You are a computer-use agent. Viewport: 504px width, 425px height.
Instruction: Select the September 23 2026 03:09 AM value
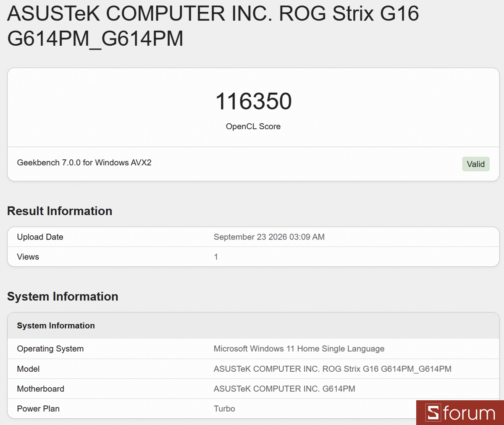coord(269,237)
